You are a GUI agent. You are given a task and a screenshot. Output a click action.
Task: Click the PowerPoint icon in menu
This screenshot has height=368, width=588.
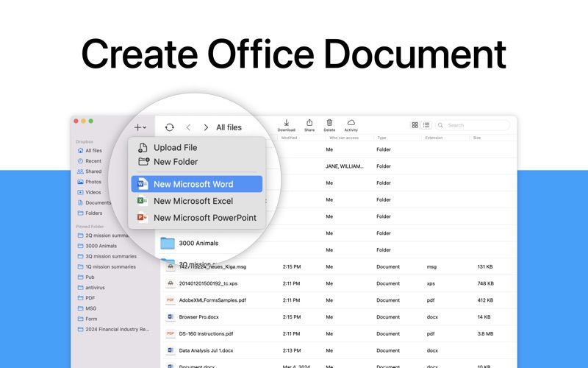tap(143, 217)
